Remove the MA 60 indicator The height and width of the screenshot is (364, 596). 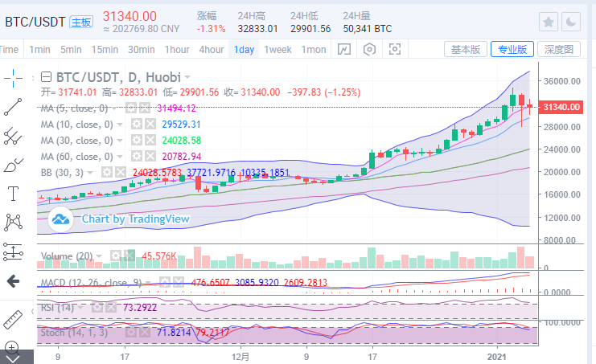pos(150,156)
